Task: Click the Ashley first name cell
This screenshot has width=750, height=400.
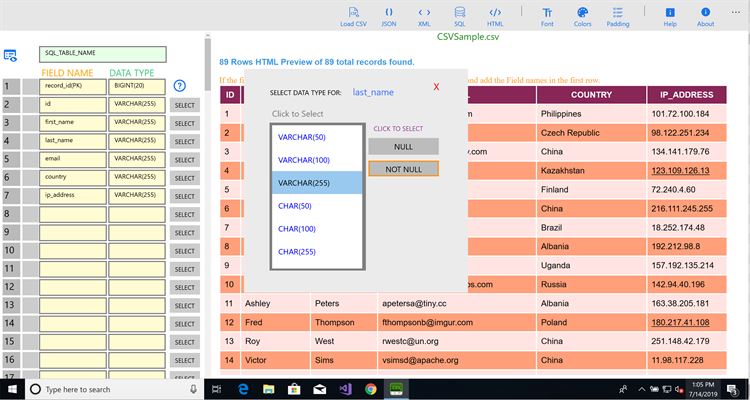Action: point(276,303)
